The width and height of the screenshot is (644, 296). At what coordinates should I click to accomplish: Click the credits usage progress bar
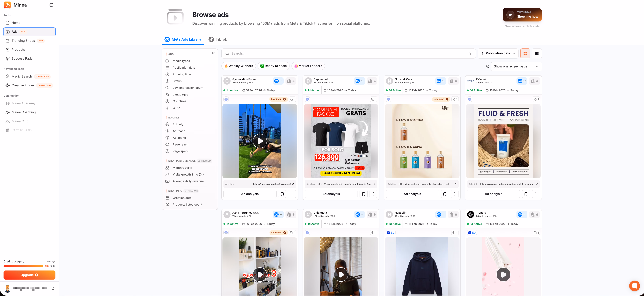(23, 266)
